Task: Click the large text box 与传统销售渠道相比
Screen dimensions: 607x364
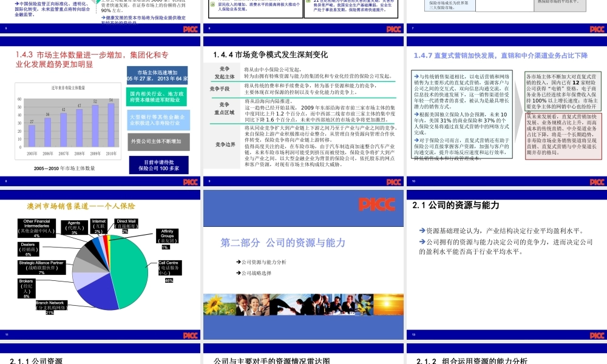Action: pos(462,114)
